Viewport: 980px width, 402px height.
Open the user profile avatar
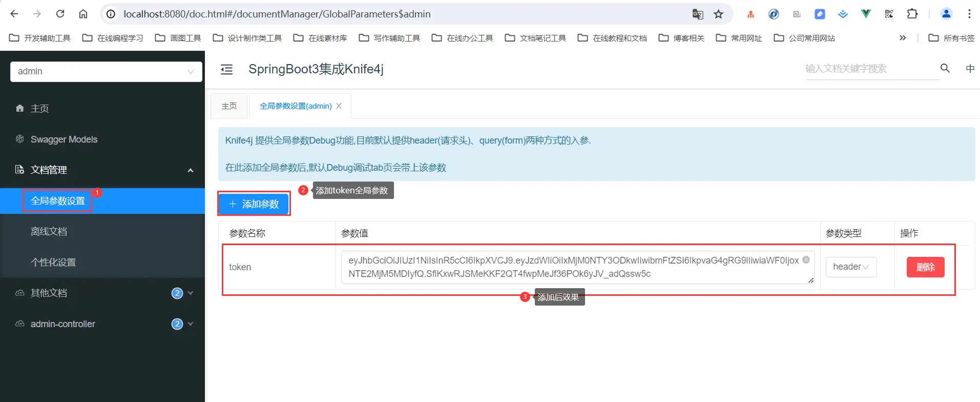[946, 14]
